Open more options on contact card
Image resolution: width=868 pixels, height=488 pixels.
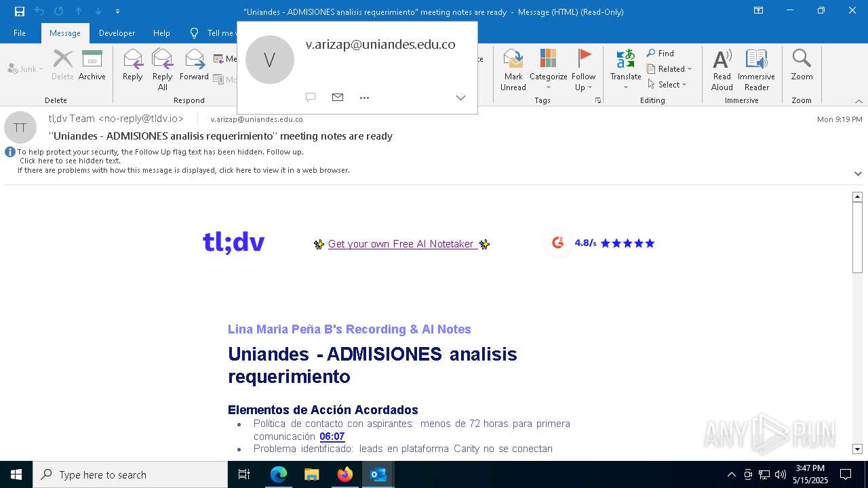coord(364,98)
